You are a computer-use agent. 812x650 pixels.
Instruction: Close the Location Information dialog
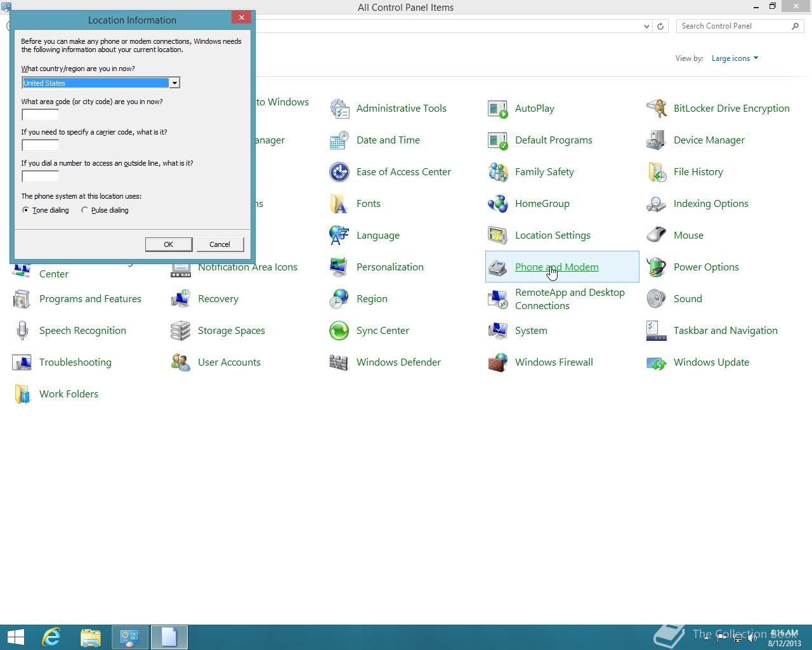[x=241, y=18]
